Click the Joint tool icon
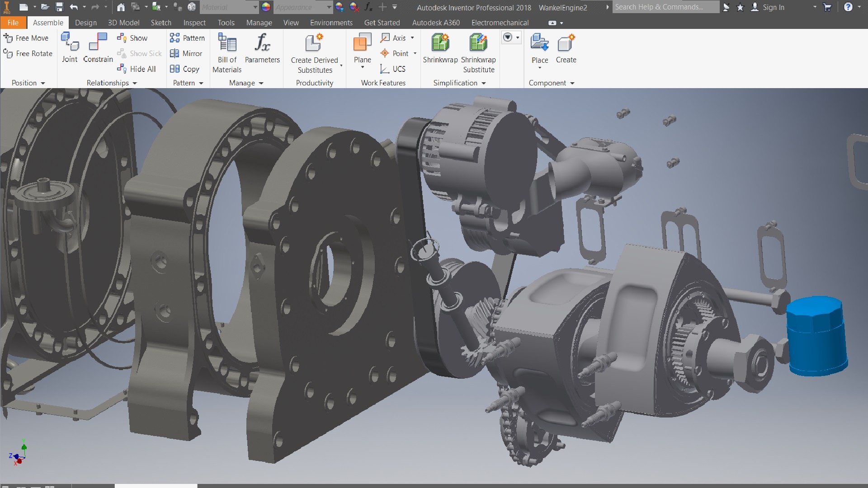Image resolution: width=868 pixels, height=488 pixels. 70,42
